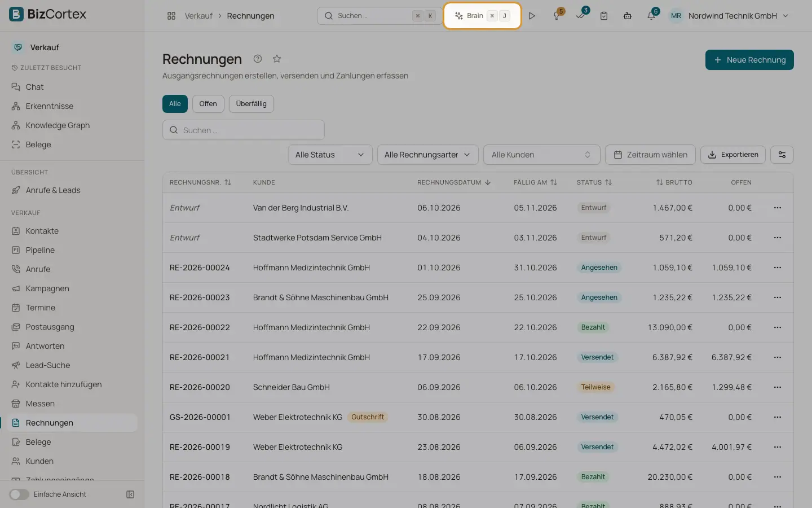Open row actions for invoice RE-2026-00024
Viewport: 812px width, 508px height.
[778, 268]
